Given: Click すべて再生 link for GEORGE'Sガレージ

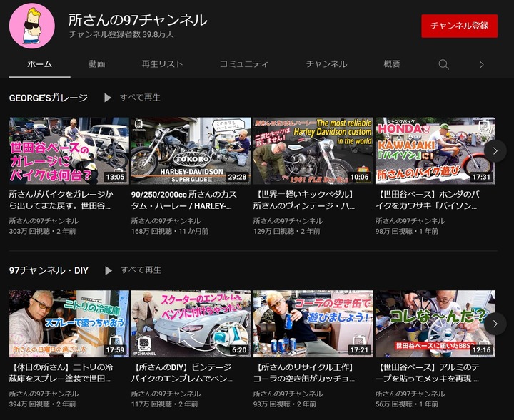Looking at the screenshot, I should pyautogui.click(x=140, y=98).
